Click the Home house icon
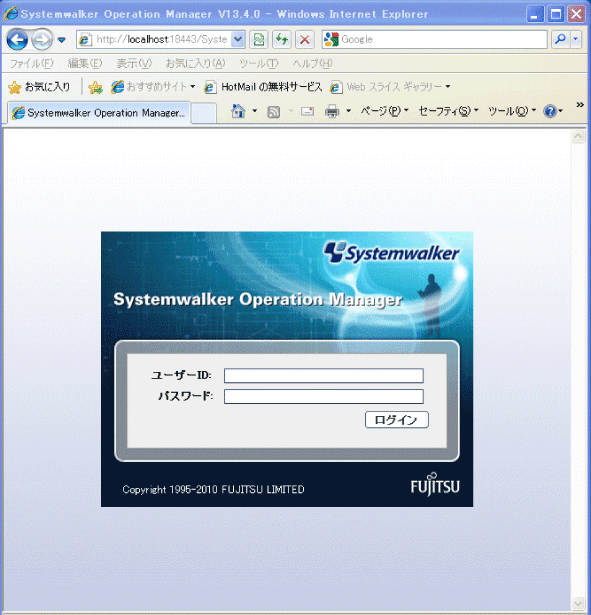591x615 pixels. 238,112
